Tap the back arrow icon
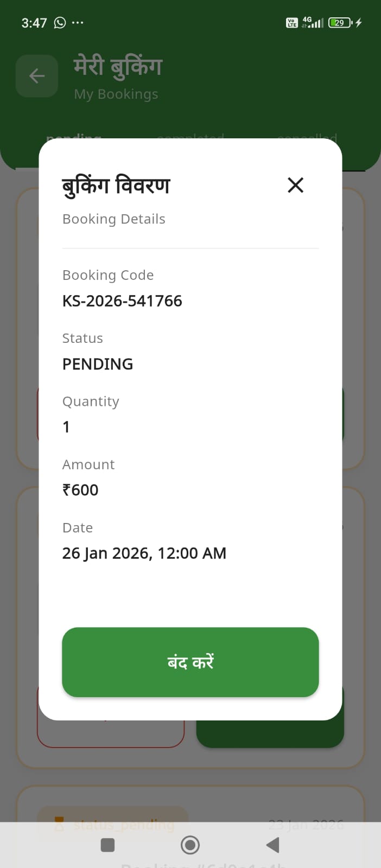 pos(36,76)
